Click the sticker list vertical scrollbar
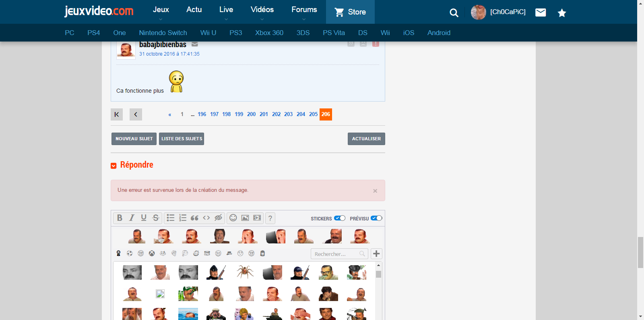The height and width of the screenshot is (320, 644). click(378, 290)
